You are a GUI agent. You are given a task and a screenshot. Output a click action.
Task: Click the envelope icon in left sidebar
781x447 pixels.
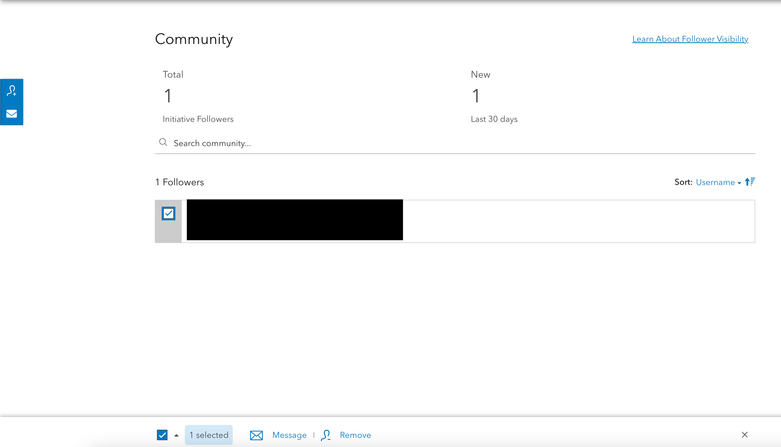11,114
